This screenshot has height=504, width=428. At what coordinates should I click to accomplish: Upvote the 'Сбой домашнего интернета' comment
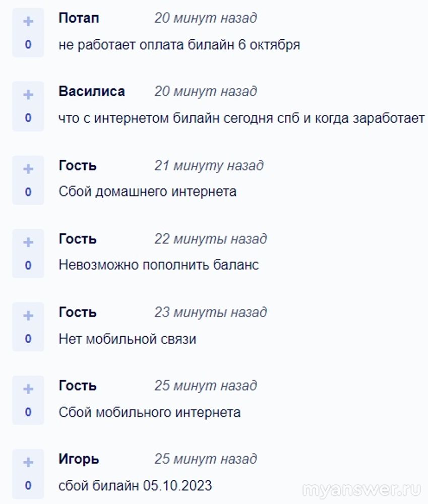click(28, 168)
